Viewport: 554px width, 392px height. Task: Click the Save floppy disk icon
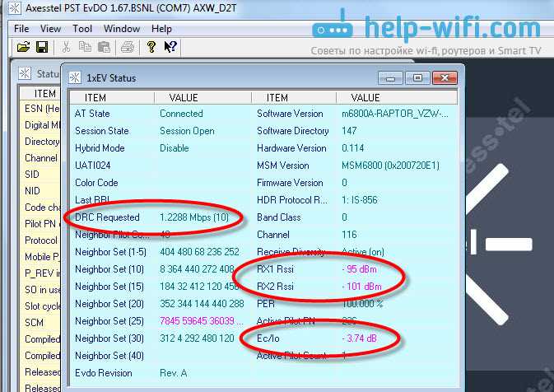click(42, 47)
